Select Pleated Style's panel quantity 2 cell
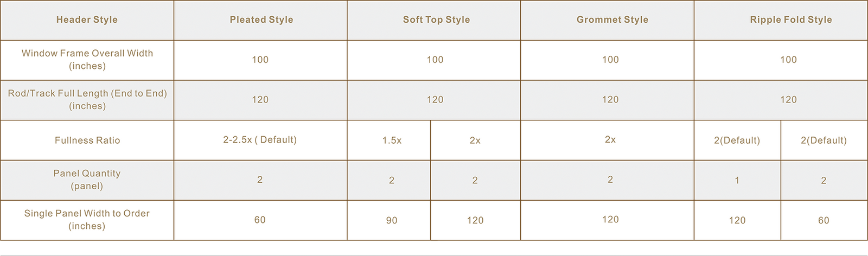The width and height of the screenshot is (868, 256). coord(260,180)
